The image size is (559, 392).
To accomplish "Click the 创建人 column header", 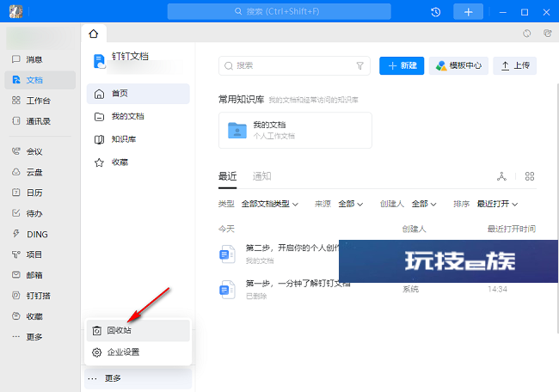I will [x=414, y=230].
